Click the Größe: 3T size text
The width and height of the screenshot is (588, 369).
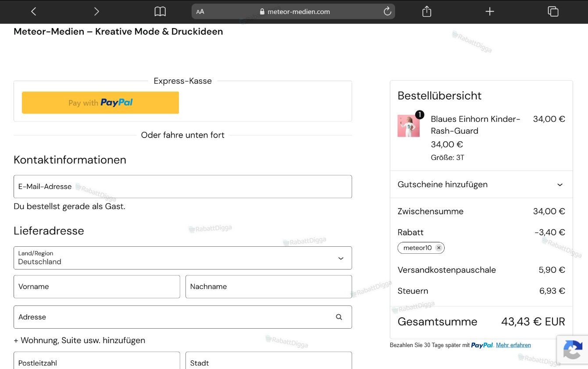pyautogui.click(x=448, y=158)
